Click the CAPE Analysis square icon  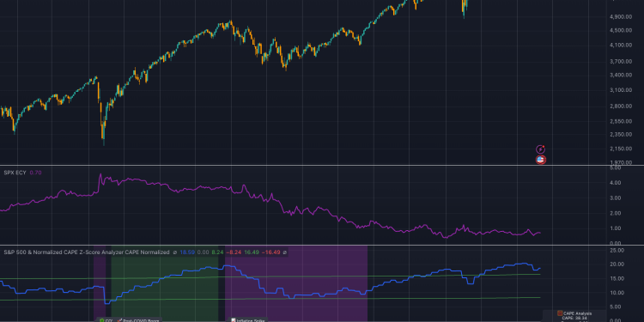point(559,313)
